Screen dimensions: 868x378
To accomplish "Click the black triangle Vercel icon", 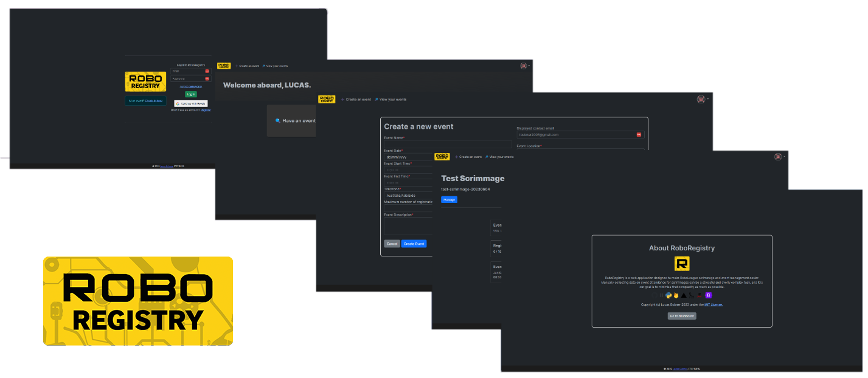I will 684,295.
